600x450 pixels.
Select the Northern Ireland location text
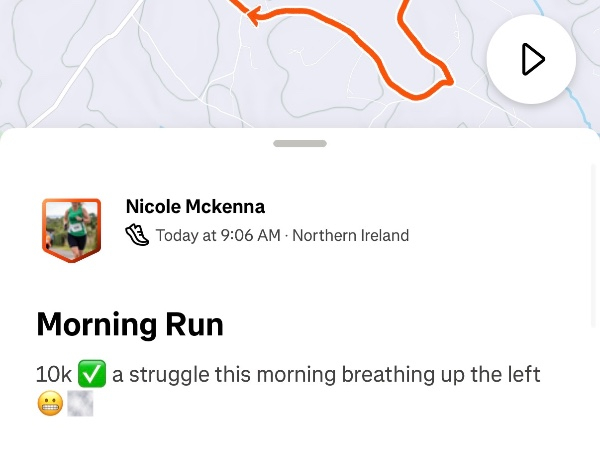tap(350, 236)
